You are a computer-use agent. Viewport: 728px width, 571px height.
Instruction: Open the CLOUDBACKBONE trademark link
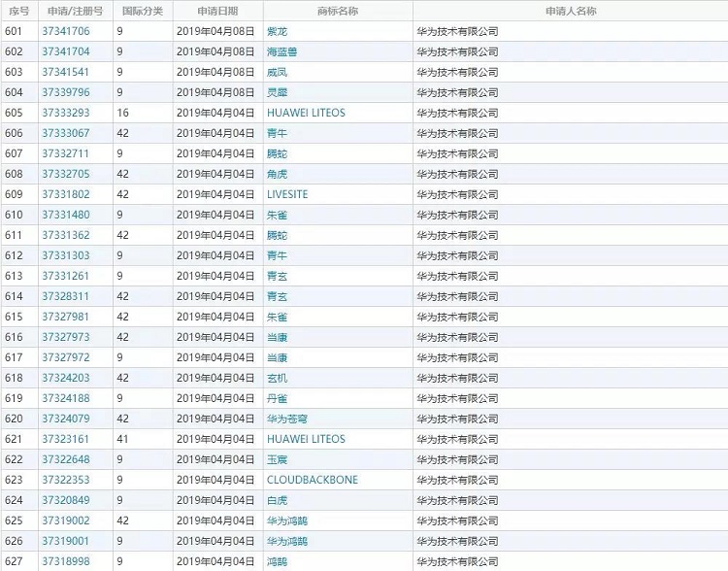coord(312,480)
